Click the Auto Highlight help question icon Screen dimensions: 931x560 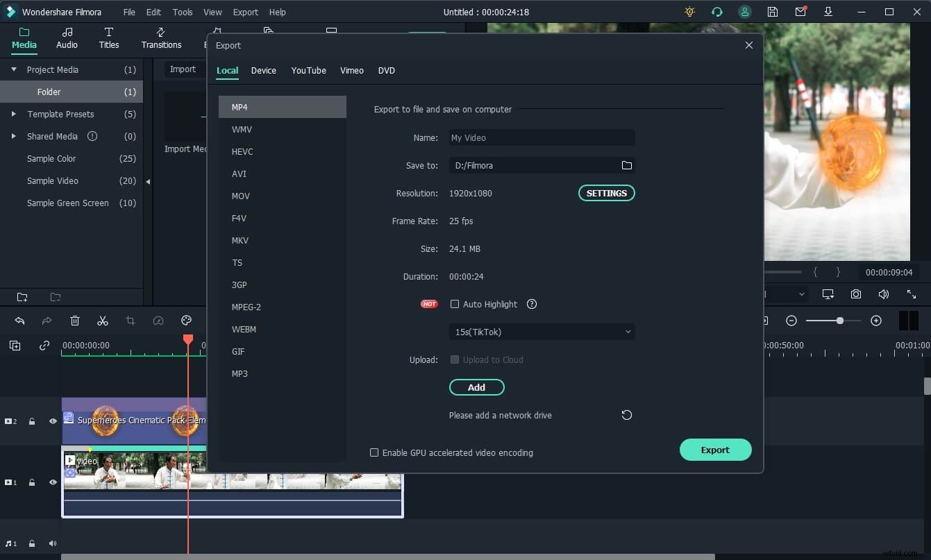[532, 304]
